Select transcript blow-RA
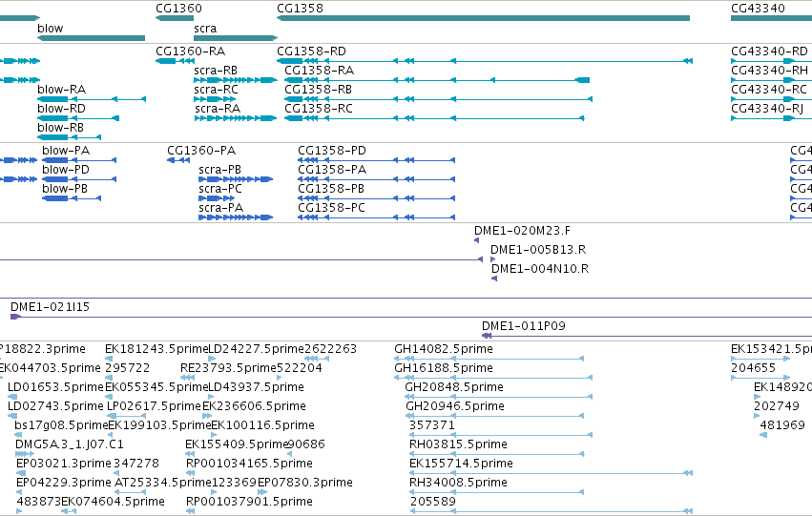The image size is (812, 516). click(92, 99)
